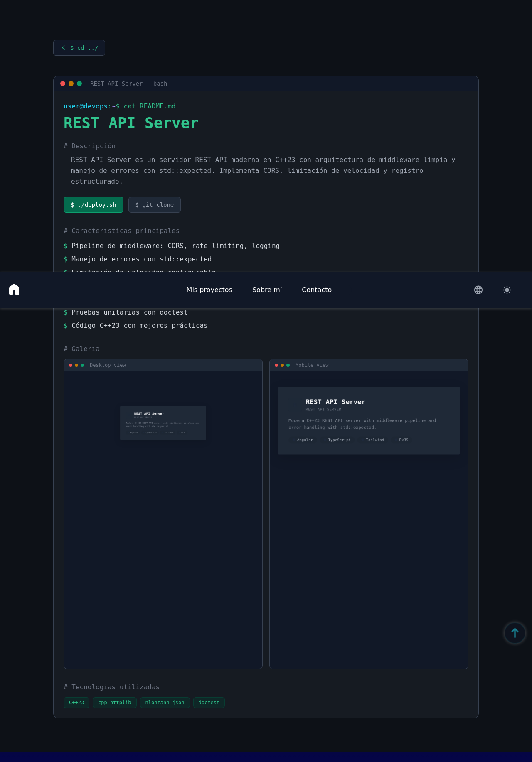Click the '# Características principales' heading
This screenshot has width=532, height=762.
tap(121, 231)
